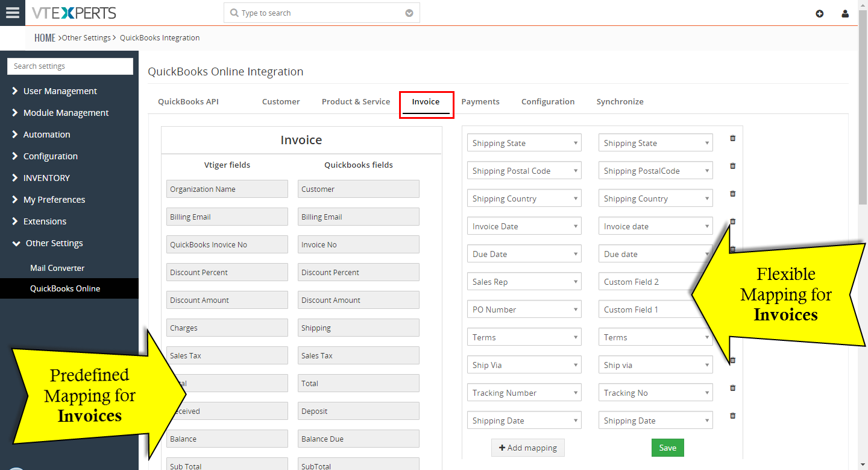Switch to Configuration tab
The height and width of the screenshot is (470, 868).
548,101
